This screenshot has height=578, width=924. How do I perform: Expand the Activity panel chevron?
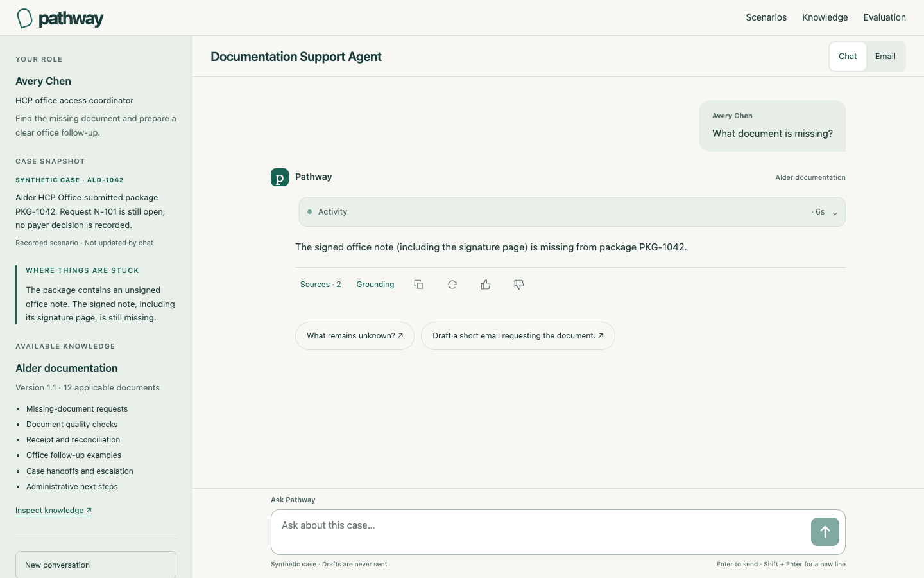(835, 213)
